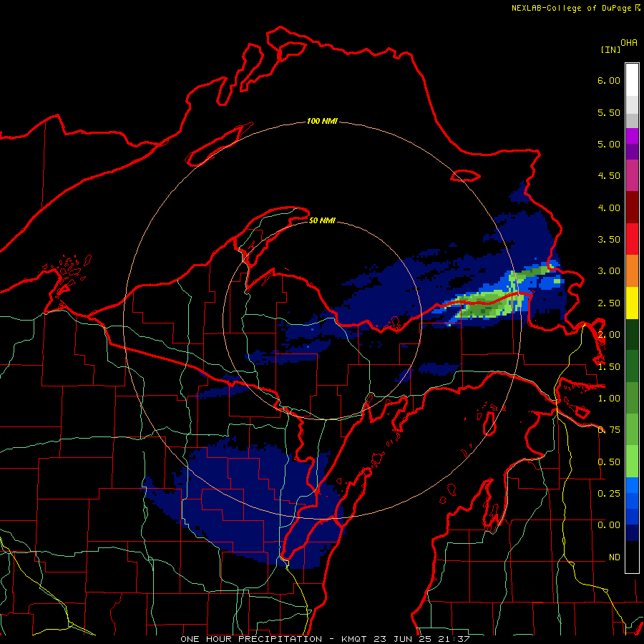This screenshot has width=644, height=644.
Task: Click the 5.50 legend value
Action: 609,112
